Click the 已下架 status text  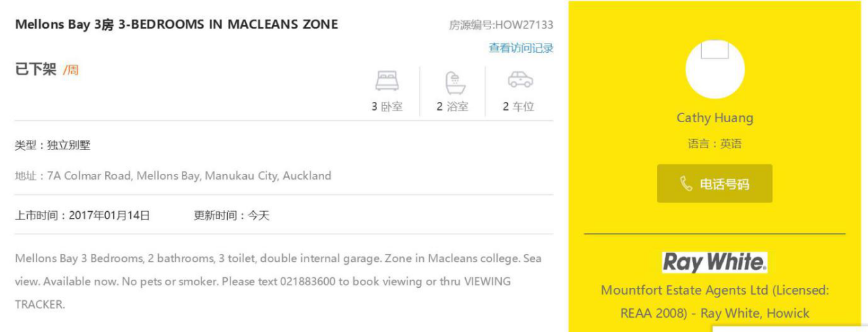click(x=35, y=69)
